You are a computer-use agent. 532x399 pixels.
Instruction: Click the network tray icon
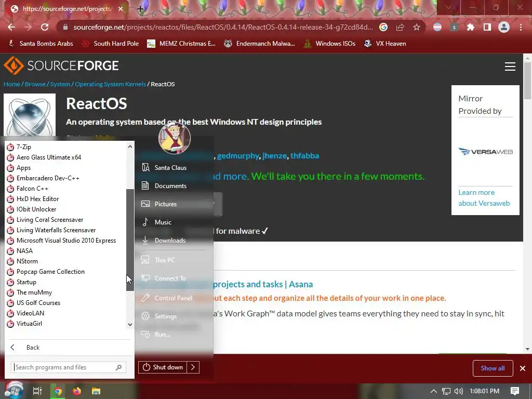pos(446,391)
